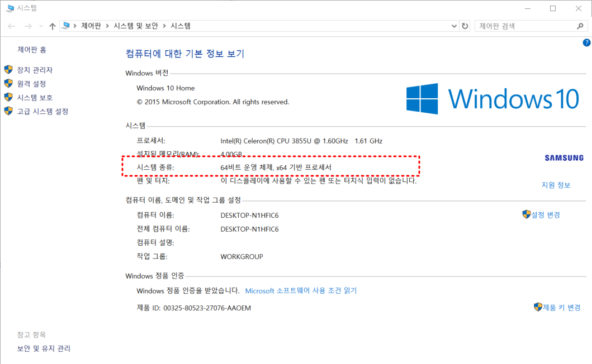Open address bar history dropdown

tap(454, 26)
